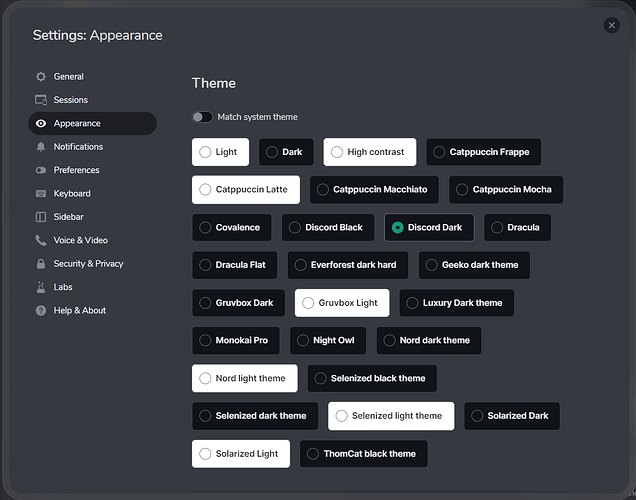Click the Notifications bell icon
636x500 pixels.
coord(41,147)
